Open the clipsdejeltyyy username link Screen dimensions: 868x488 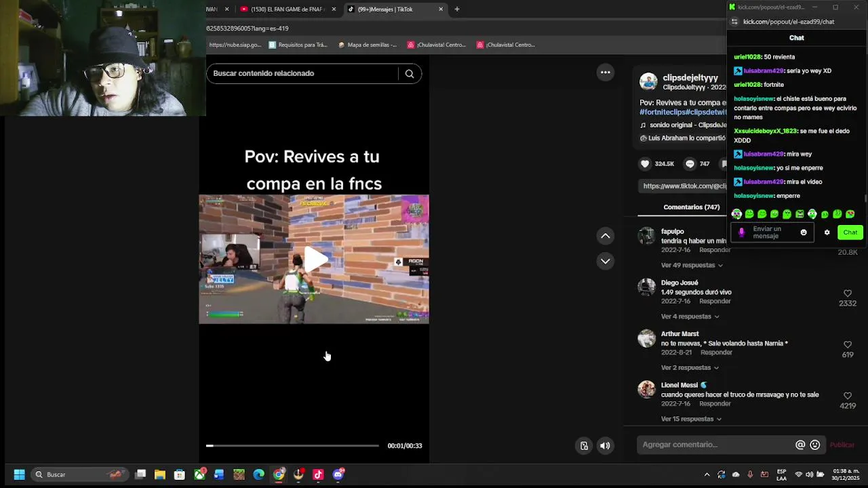[690, 78]
